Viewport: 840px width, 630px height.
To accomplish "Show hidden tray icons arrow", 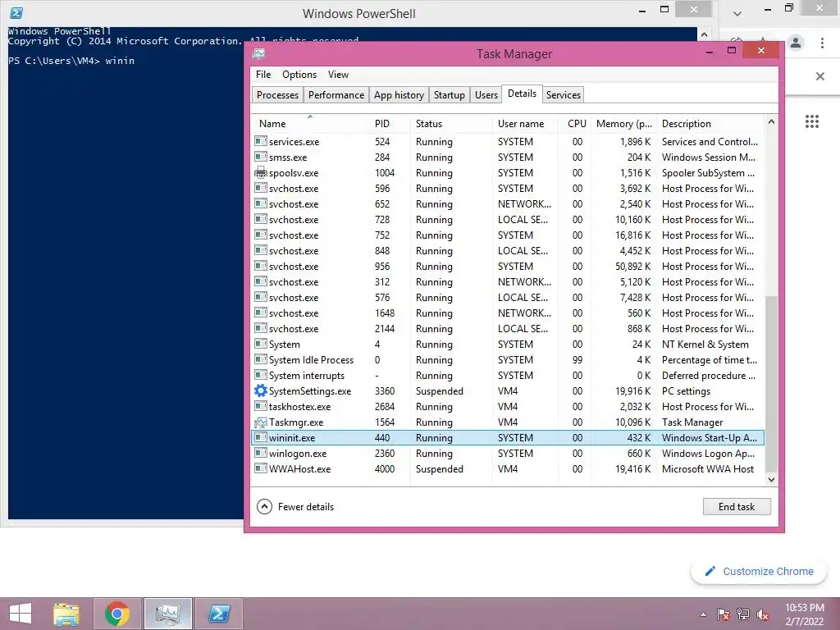I will [703, 614].
